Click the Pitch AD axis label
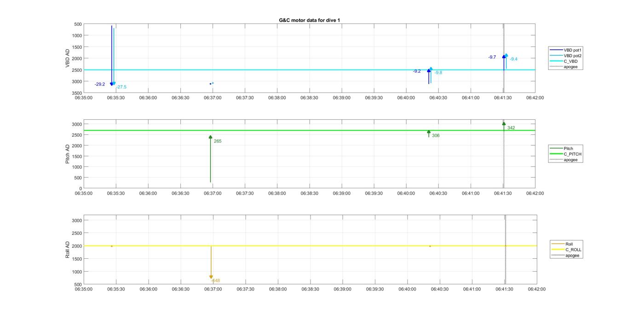The height and width of the screenshot is (319, 644). (68, 154)
